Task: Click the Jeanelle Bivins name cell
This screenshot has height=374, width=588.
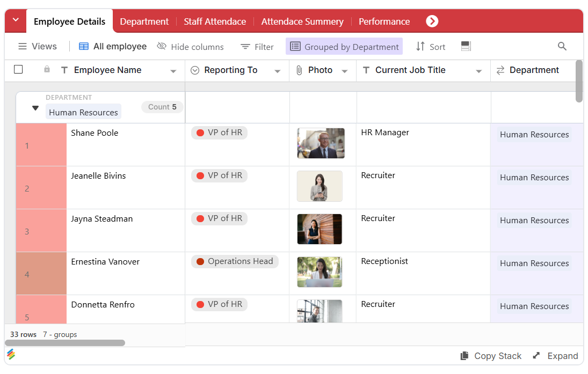Action: [x=126, y=187]
